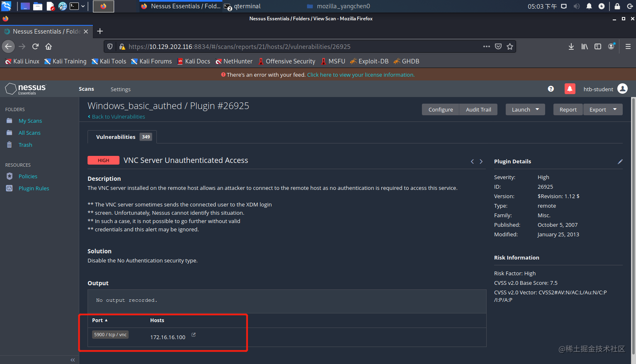Viewport: 636px width, 364px height.
Task: Open the Trash folder
Action: tap(25, 145)
